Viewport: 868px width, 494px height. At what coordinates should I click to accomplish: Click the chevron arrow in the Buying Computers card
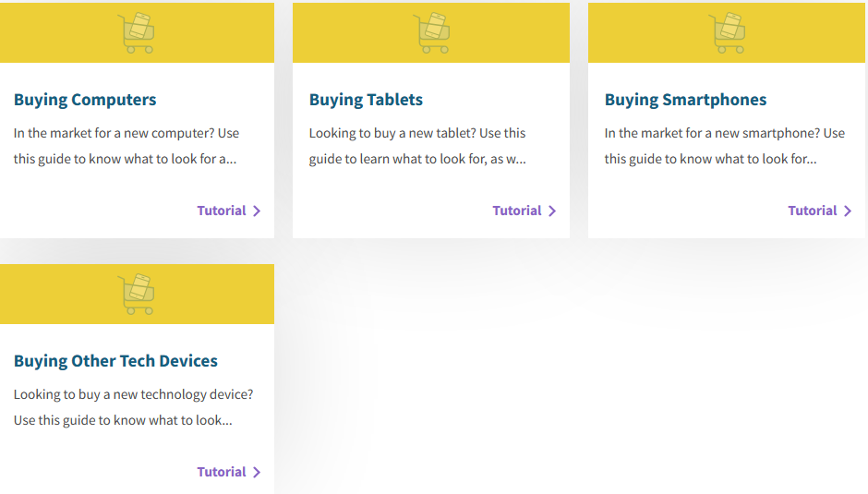pos(257,211)
